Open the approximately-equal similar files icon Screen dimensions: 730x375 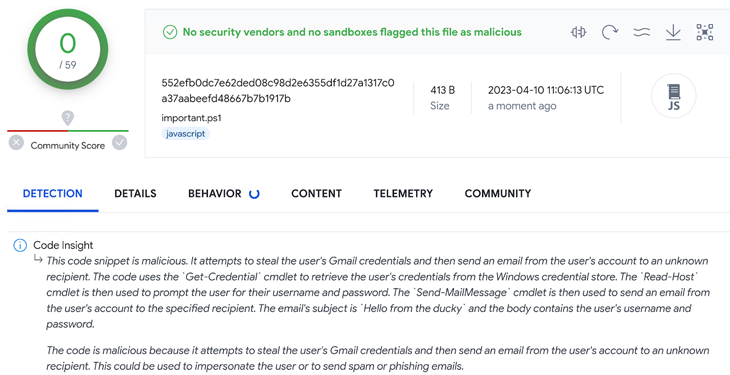642,32
